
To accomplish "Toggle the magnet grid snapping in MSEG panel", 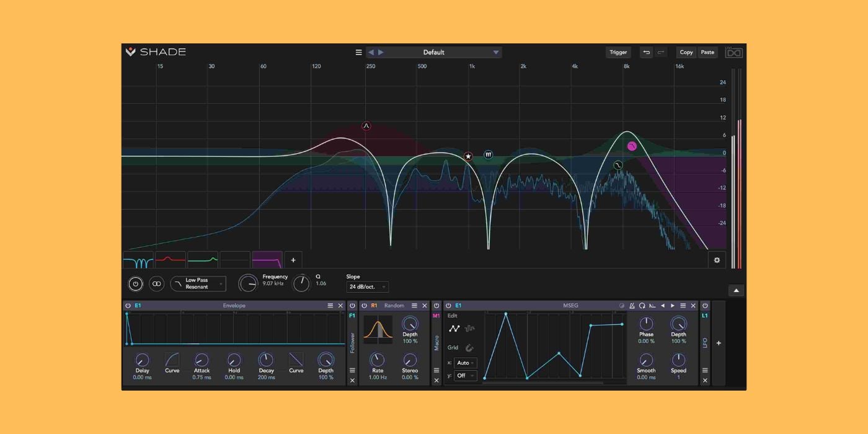I will click(470, 347).
